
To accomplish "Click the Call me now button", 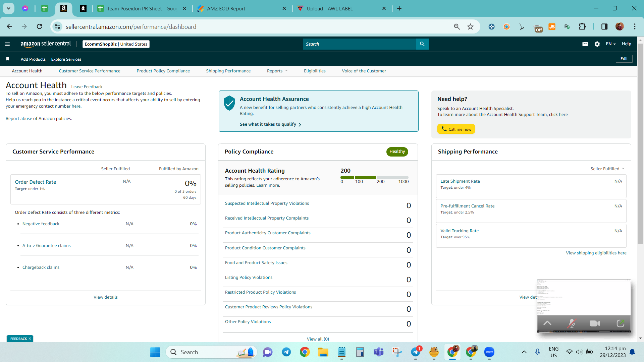I will tap(456, 129).
